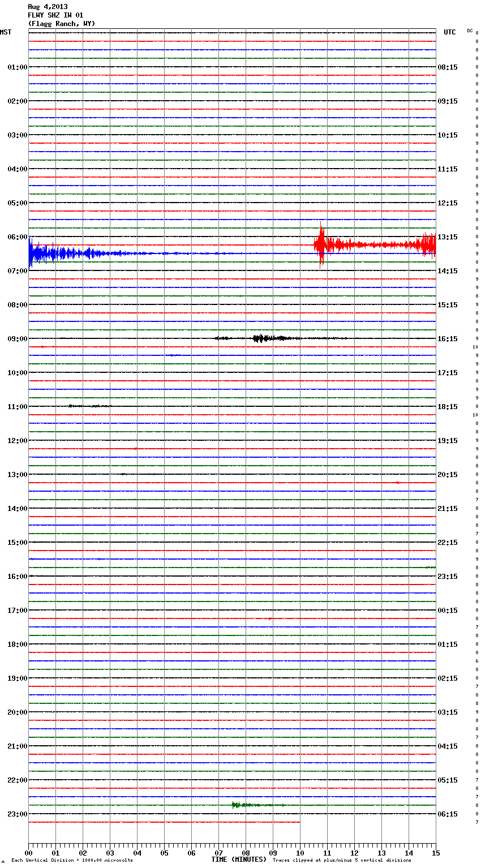Click the 'Each Vertical Division' scale note
The image size is (481, 868).
(72, 860)
